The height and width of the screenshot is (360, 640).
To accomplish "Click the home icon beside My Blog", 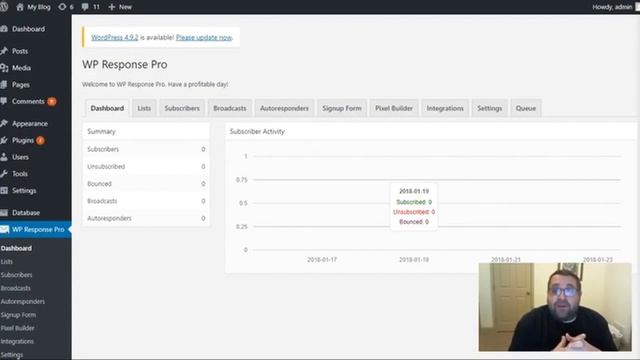I will click(x=20, y=7).
